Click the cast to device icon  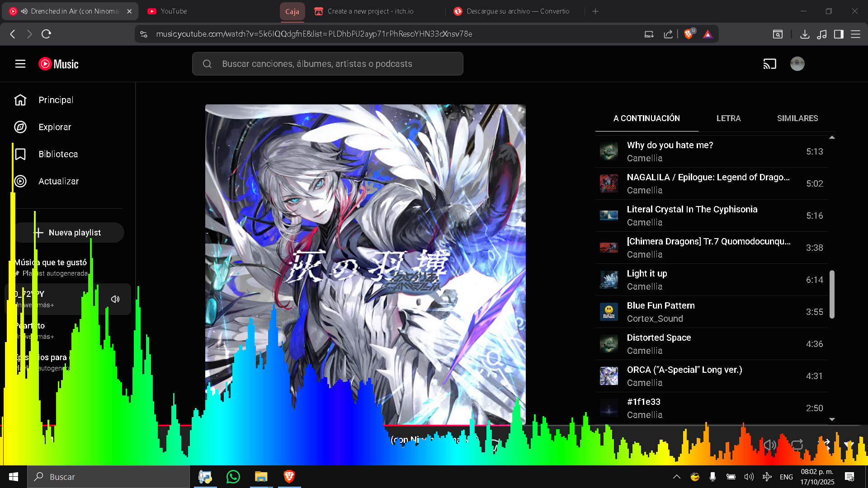click(x=769, y=64)
